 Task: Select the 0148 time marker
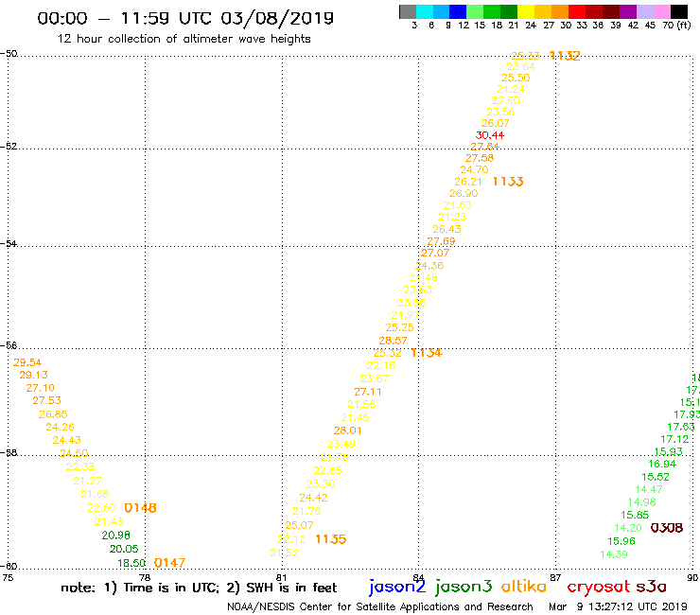click(x=140, y=508)
